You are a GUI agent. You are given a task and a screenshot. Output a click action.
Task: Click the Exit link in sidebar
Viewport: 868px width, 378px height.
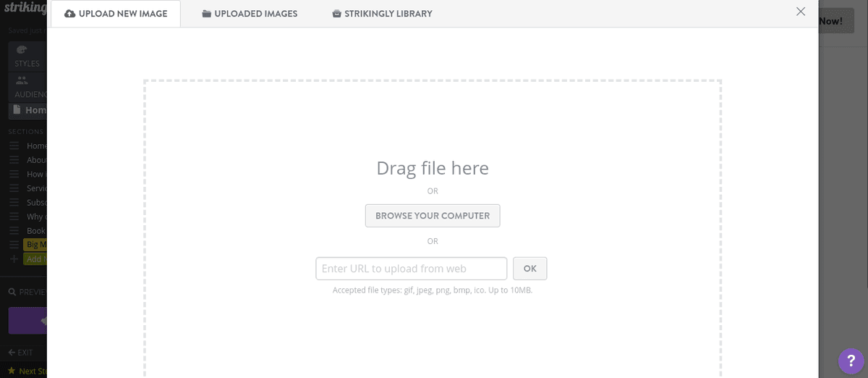[21, 353]
